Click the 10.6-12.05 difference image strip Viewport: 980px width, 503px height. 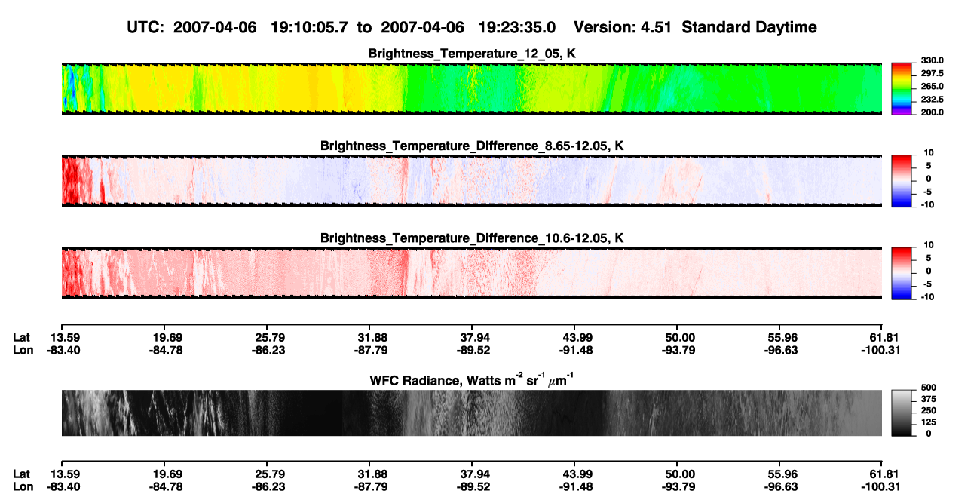471,273
